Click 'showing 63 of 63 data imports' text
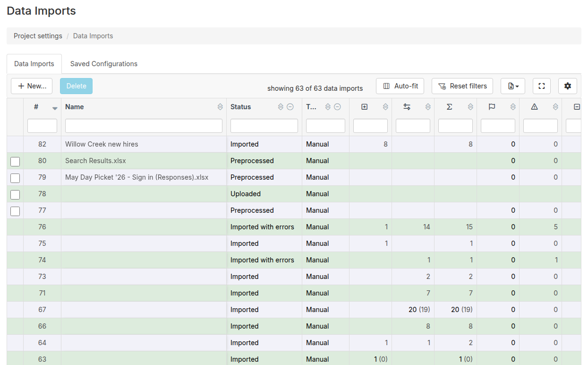 tap(315, 88)
